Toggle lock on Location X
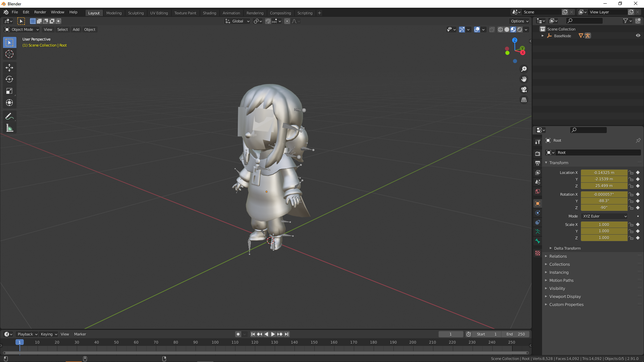This screenshot has height=362, width=644. coord(631,173)
